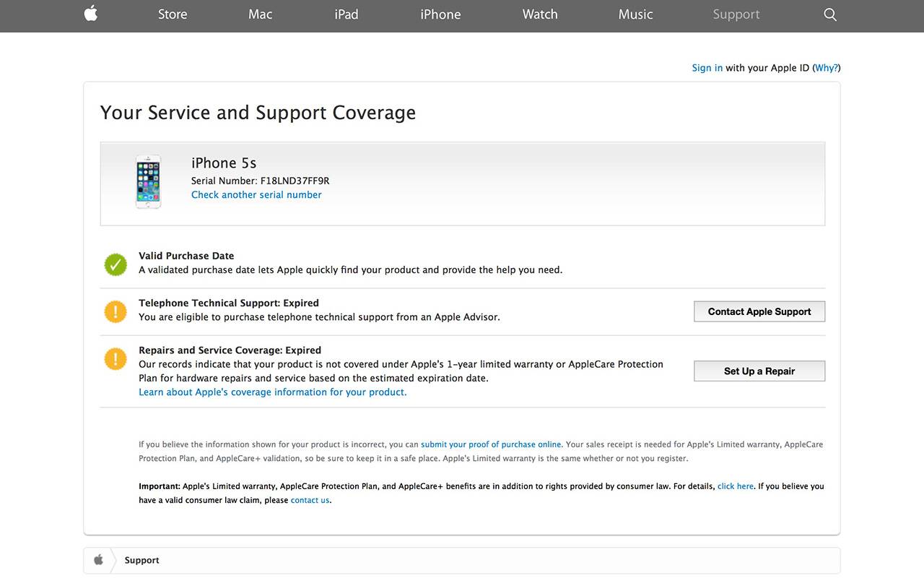
Task: Follow the Sign in link
Action: (707, 68)
